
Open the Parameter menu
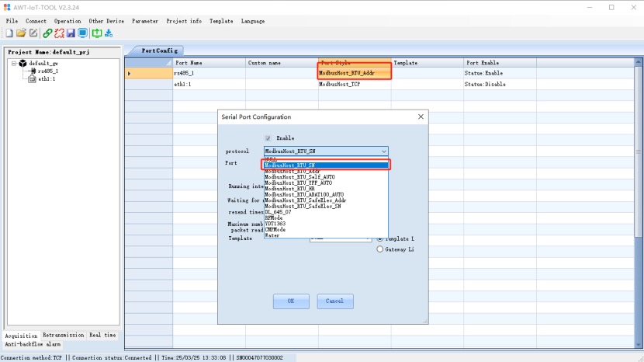coord(145,21)
